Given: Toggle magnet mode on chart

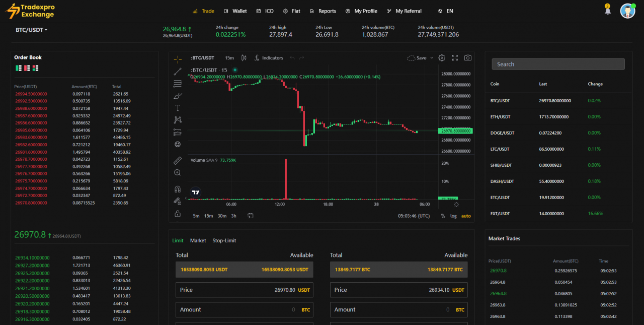Looking at the screenshot, I should (x=178, y=189).
